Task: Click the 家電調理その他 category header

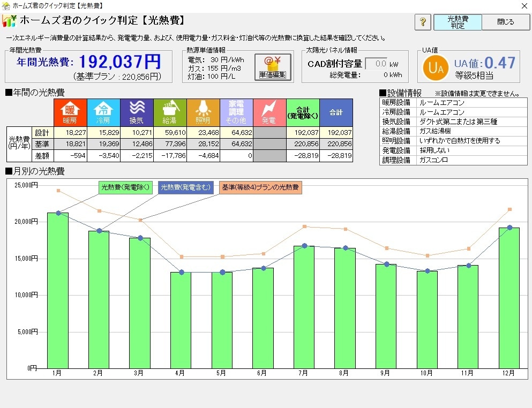Action: [236, 112]
